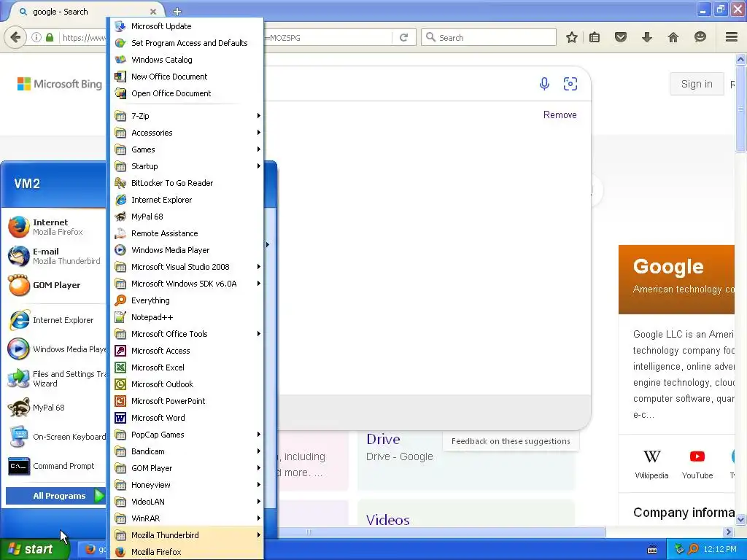Viewport: 747px width, 560px height.
Task: Open the Videos result link
Action: coord(387,519)
